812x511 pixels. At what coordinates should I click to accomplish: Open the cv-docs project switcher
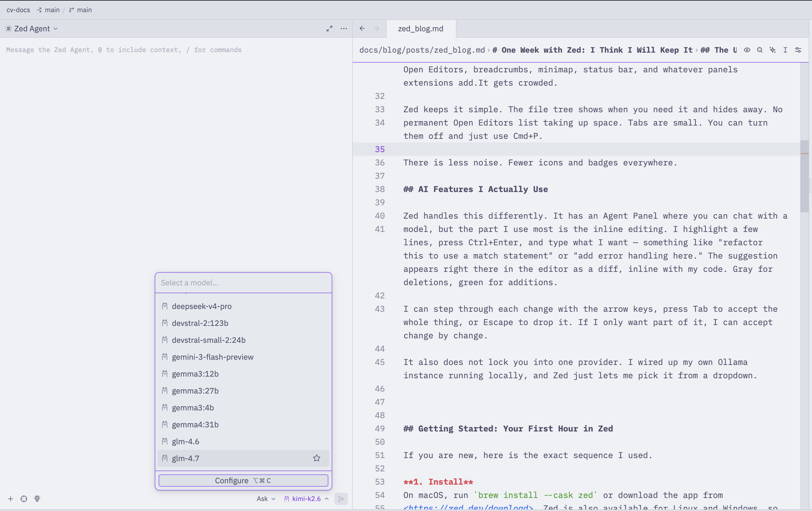pos(18,10)
